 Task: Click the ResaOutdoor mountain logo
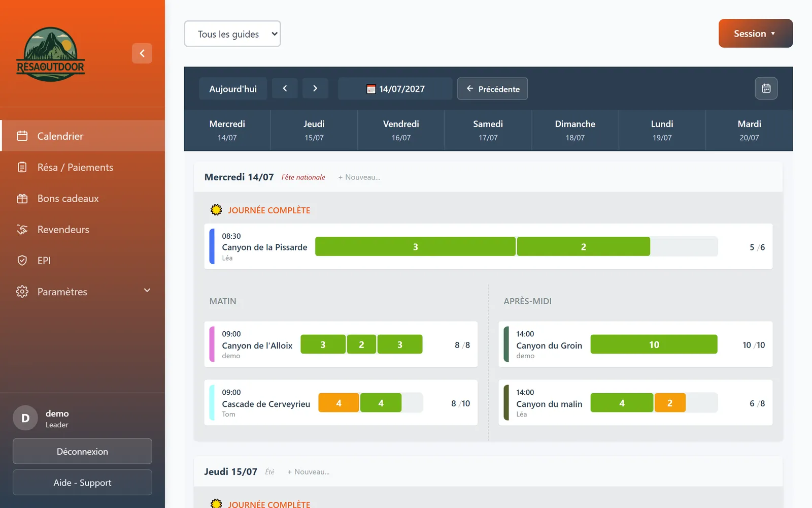[x=51, y=54]
